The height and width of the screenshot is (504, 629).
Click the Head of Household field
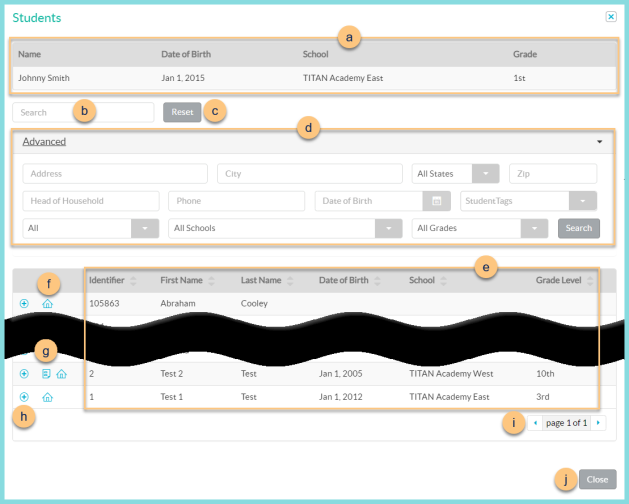(x=91, y=201)
